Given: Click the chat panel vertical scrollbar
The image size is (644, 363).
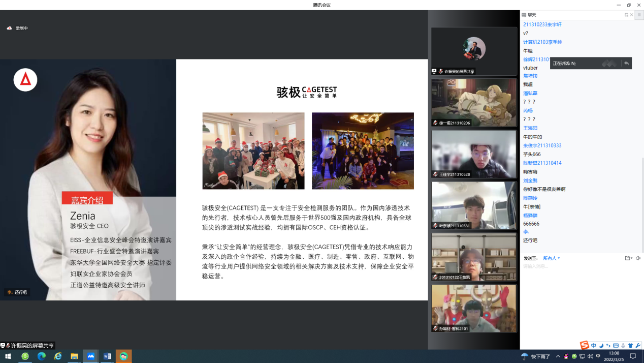Looking at the screenshot, I should pos(642,203).
